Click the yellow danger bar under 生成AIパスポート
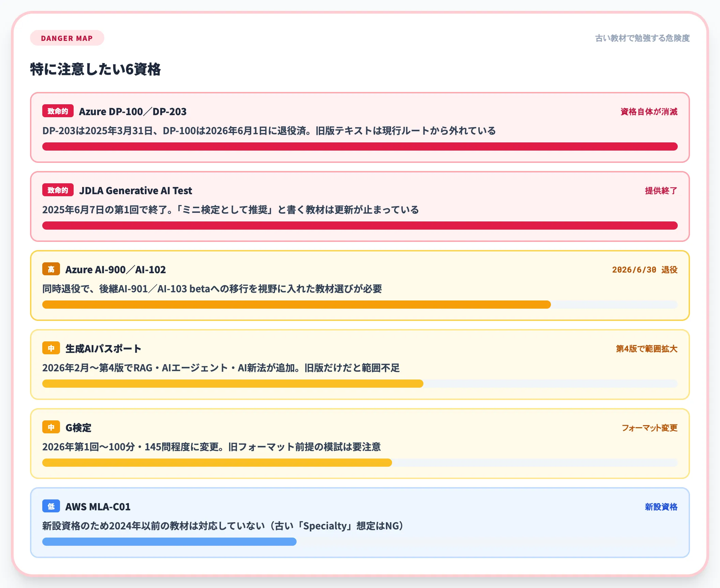Viewport: 720px width, 588px height. pyautogui.click(x=233, y=384)
